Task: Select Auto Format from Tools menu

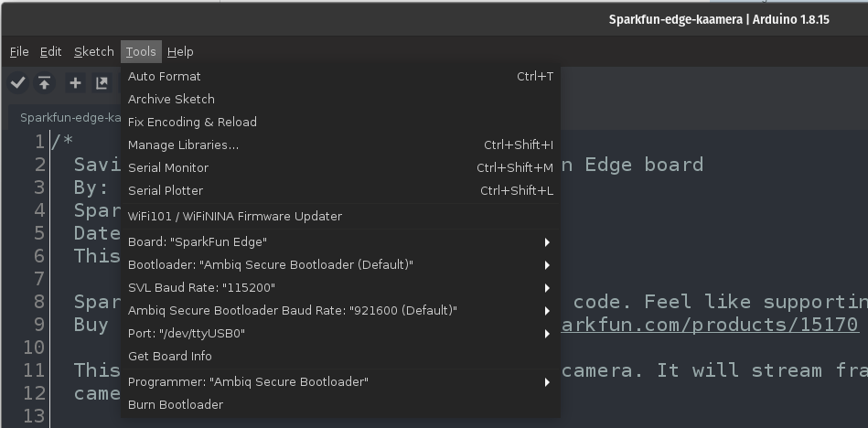Action: [x=165, y=77]
